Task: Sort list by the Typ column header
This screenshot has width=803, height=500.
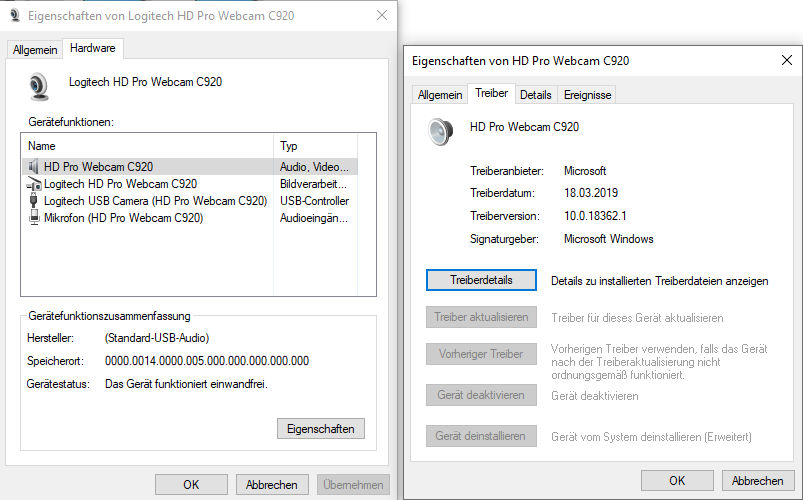Action: pyautogui.click(x=315, y=146)
